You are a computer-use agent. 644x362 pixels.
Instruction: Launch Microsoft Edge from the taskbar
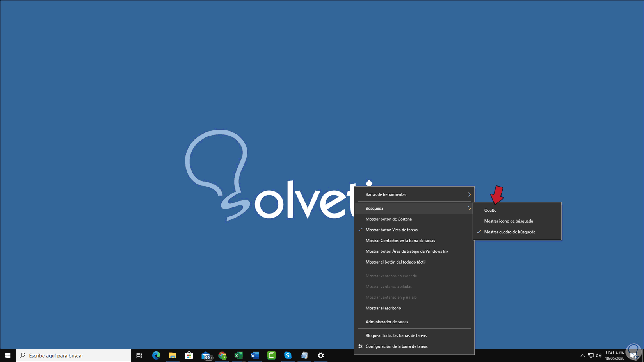click(156, 355)
